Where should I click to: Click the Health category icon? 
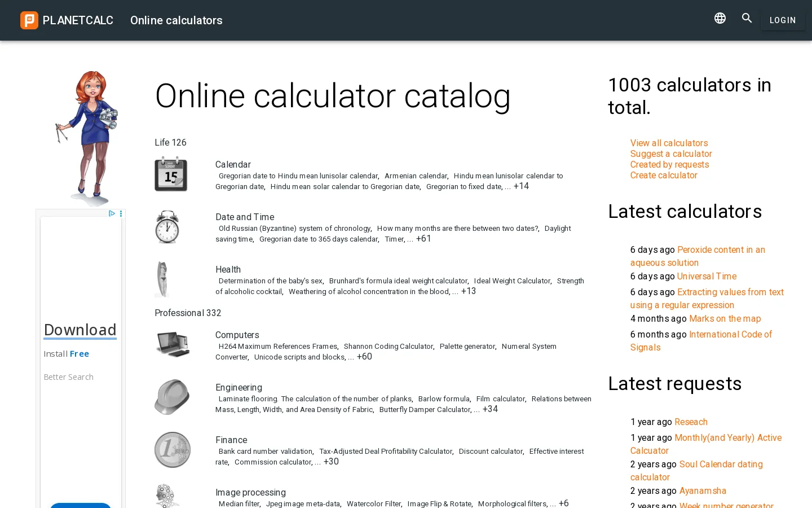[162, 279]
